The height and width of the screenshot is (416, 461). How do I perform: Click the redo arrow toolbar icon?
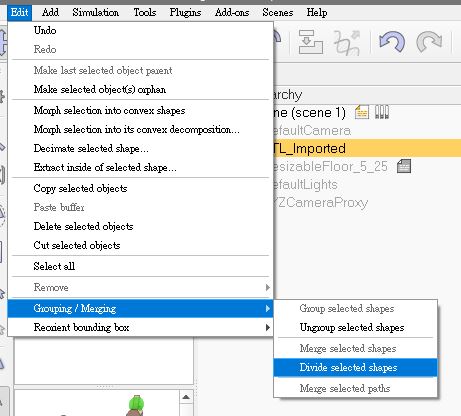[429, 42]
